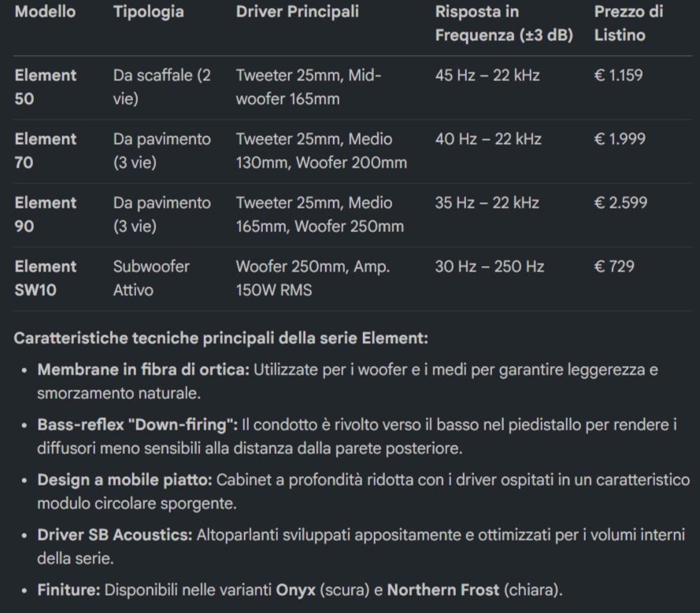700x613 pixels.
Task: Select the Element 90 model cell
Action: point(46,215)
